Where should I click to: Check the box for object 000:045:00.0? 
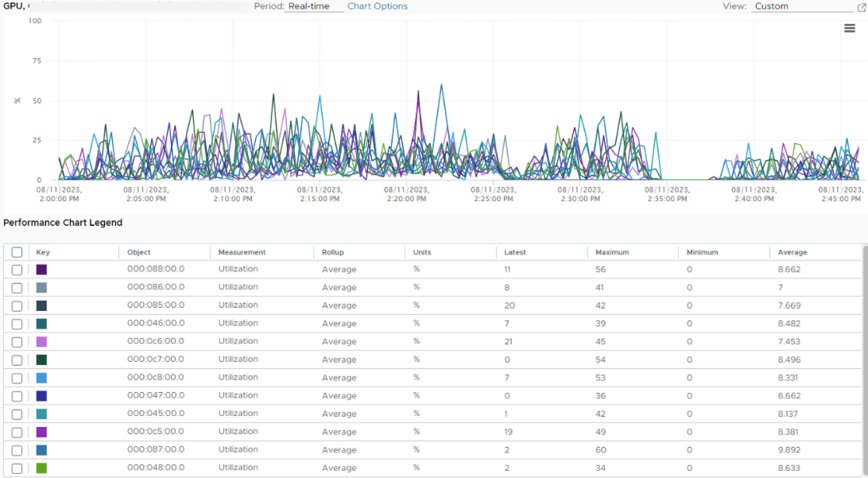(x=17, y=414)
